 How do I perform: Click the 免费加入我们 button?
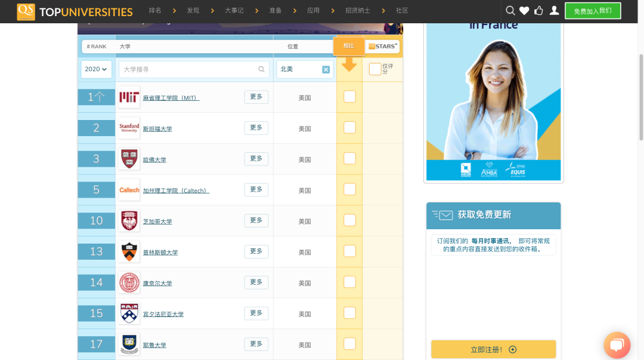pyautogui.click(x=593, y=11)
